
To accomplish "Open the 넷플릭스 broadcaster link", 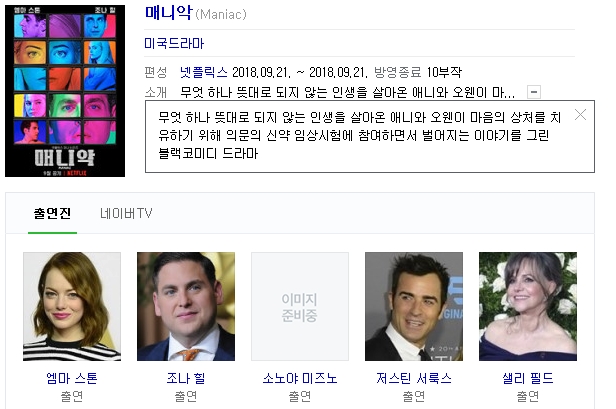I will coord(204,72).
